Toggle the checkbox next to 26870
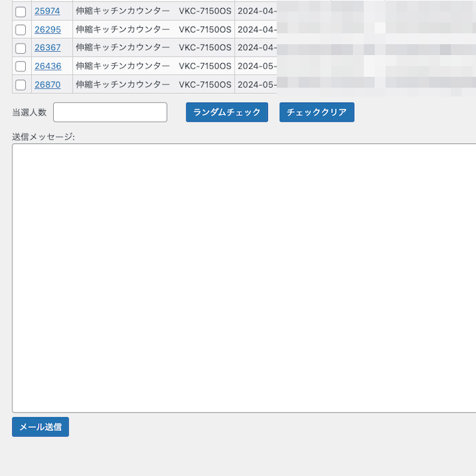The image size is (476, 476). pyautogui.click(x=20, y=85)
